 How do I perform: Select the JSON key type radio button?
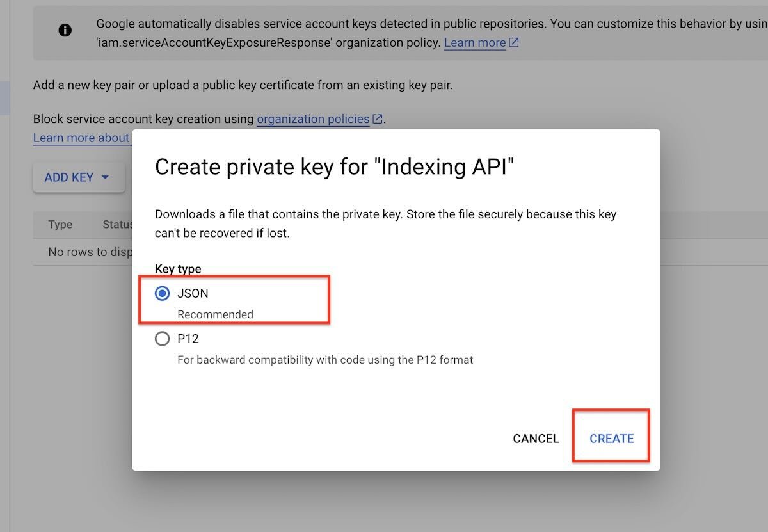click(x=163, y=294)
